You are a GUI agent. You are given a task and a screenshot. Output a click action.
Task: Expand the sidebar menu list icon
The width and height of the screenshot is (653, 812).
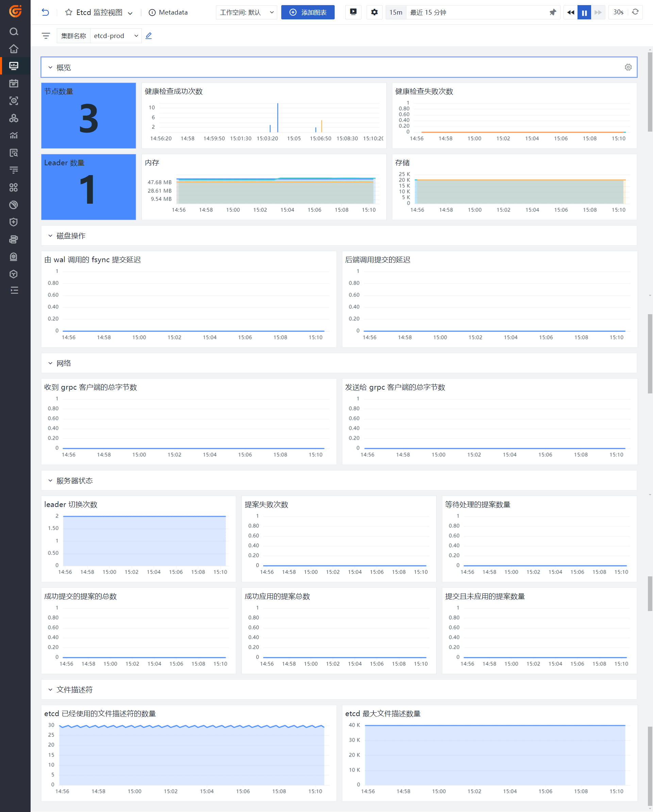[x=14, y=290]
